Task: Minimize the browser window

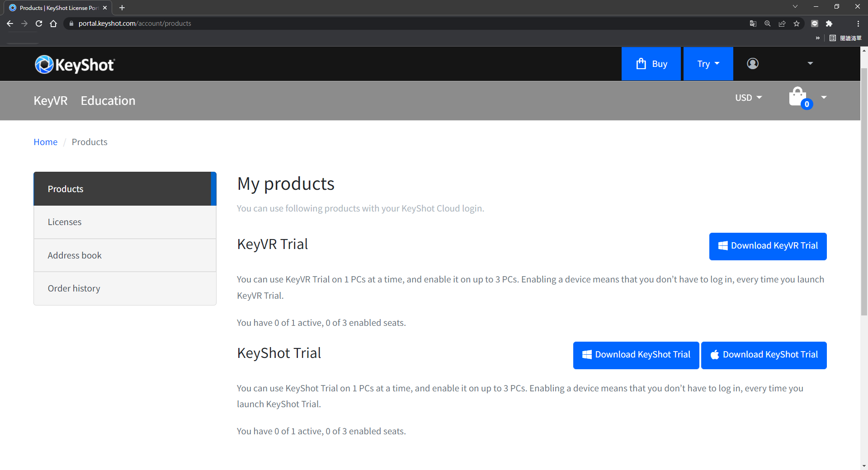Action: [x=816, y=6]
